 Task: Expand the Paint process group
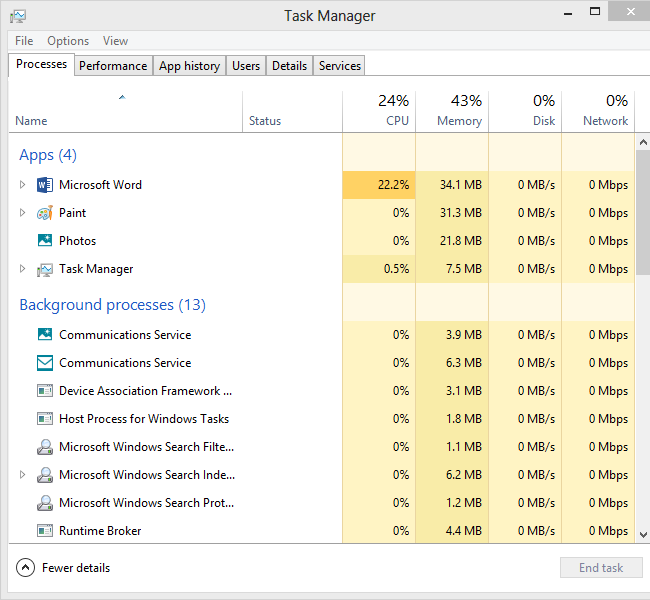(x=22, y=213)
